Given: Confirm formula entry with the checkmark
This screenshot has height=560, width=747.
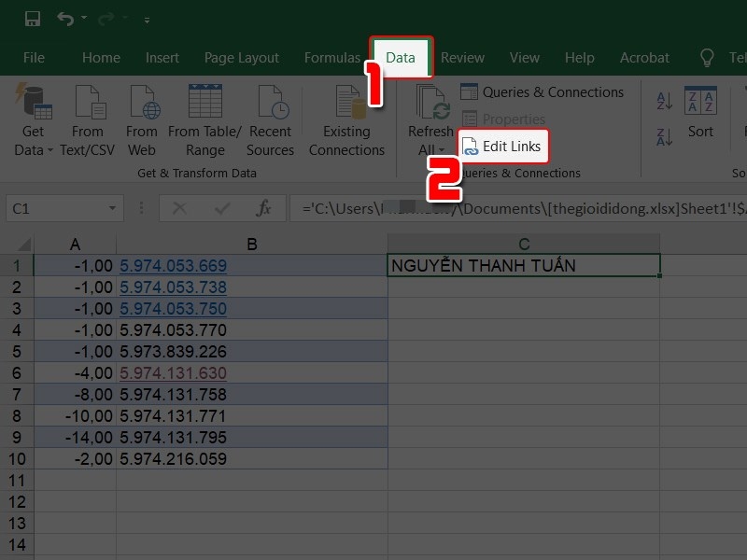Looking at the screenshot, I should 222,208.
